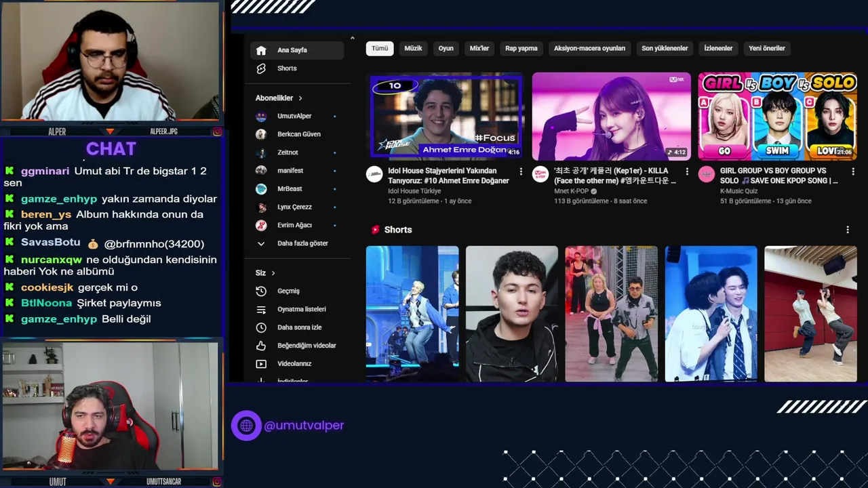Select the Rap yapma filter chip

[x=521, y=48]
